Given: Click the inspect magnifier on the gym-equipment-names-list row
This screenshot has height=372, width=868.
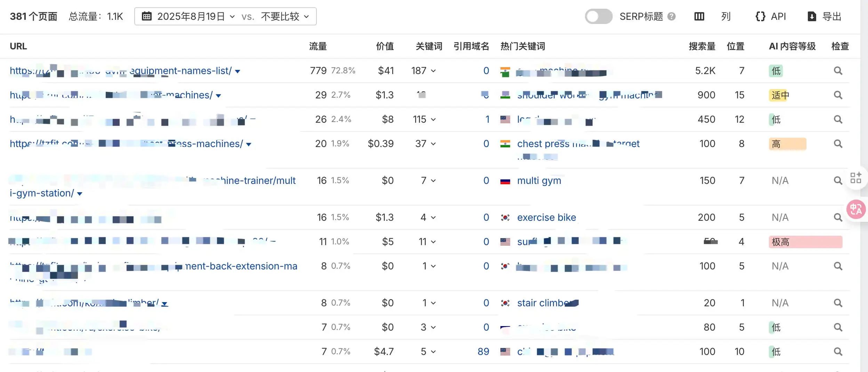Looking at the screenshot, I should (x=838, y=71).
